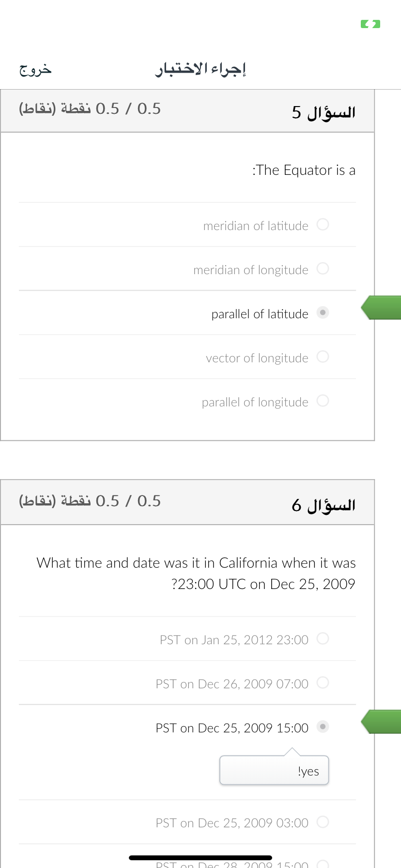
Task: Tap the California time question text
Action: click(196, 573)
